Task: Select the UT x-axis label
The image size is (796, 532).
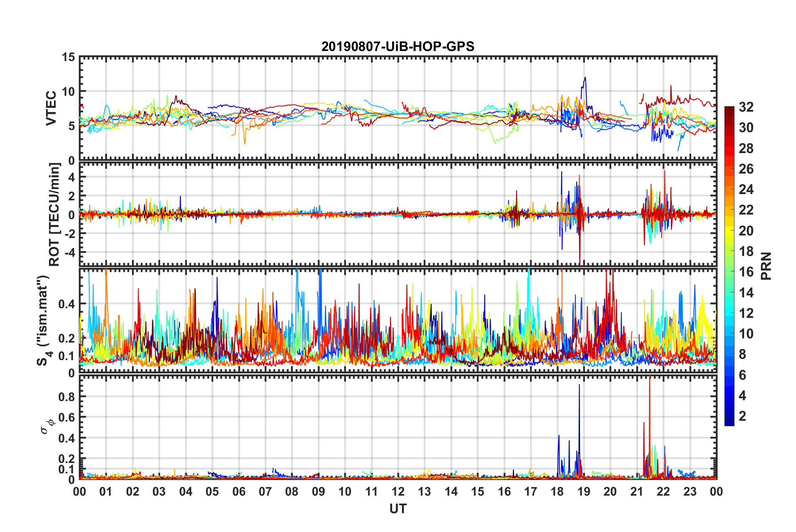Action: click(398, 509)
